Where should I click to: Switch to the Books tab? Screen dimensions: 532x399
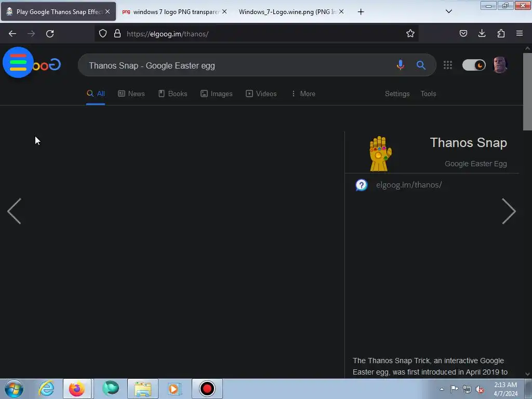[x=172, y=94]
